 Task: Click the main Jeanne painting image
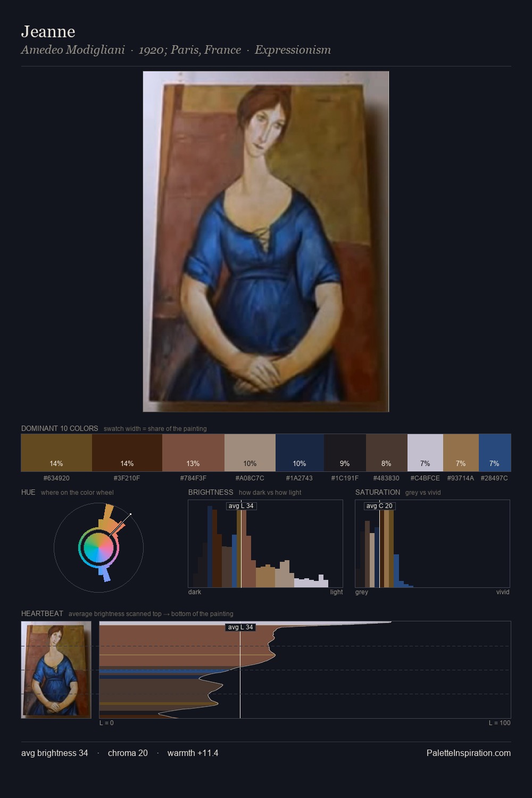pyautogui.click(x=266, y=242)
